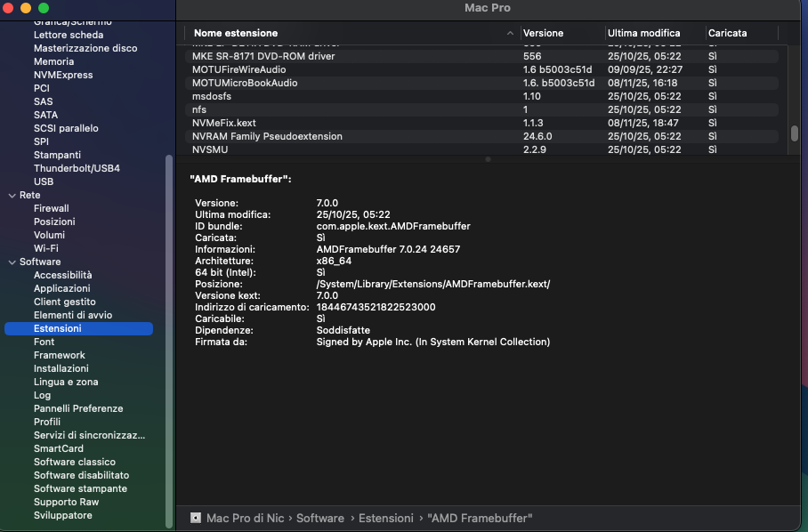Open Servizi di sincronizzazione item
The width and height of the screenshot is (808, 532).
point(89,435)
